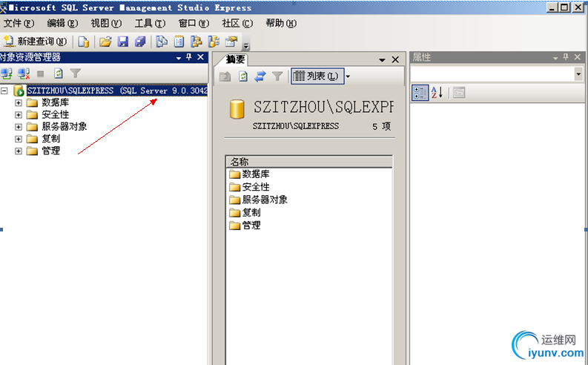Open Registered Servers toolbar icon

coord(162,42)
